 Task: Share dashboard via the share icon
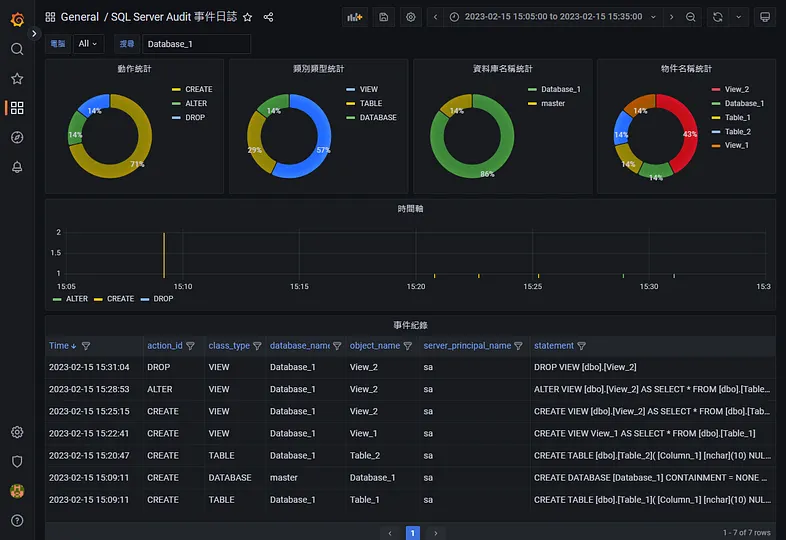point(269,18)
